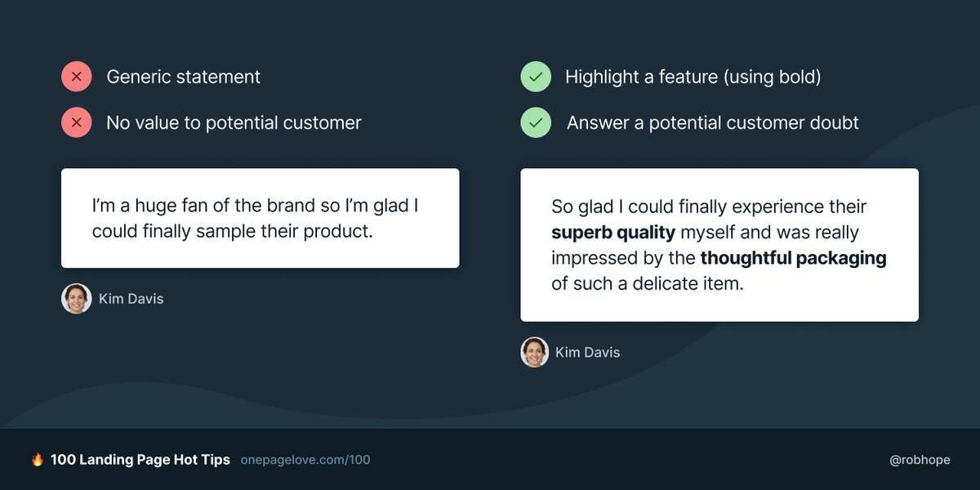Click Kim Davis avatar under the superb quality testimonial
This screenshot has width=980, height=490.
(x=535, y=352)
